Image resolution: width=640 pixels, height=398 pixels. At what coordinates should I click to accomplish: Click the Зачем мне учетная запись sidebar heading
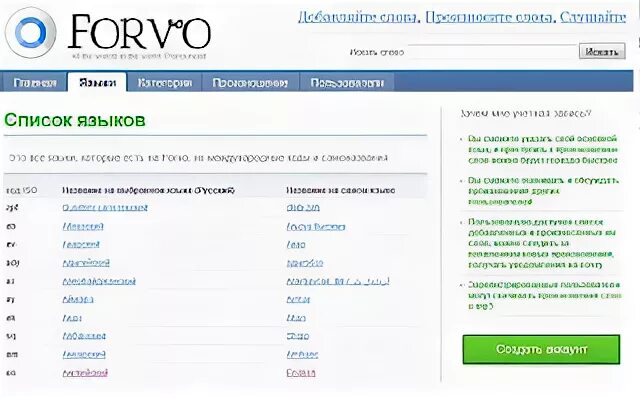tap(526, 113)
